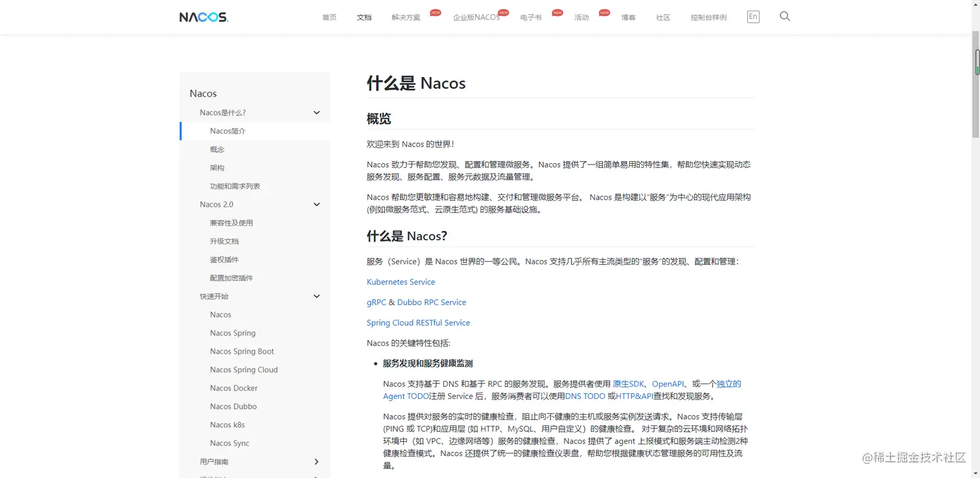The width and height of the screenshot is (980, 478).
Task: Click the 服务发现和服务健康监测 bullet text
Action: (x=428, y=364)
